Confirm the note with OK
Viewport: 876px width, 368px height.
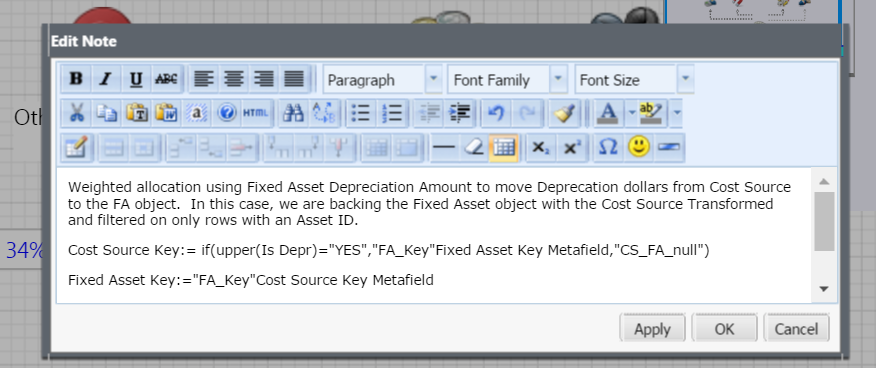click(x=725, y=329)
